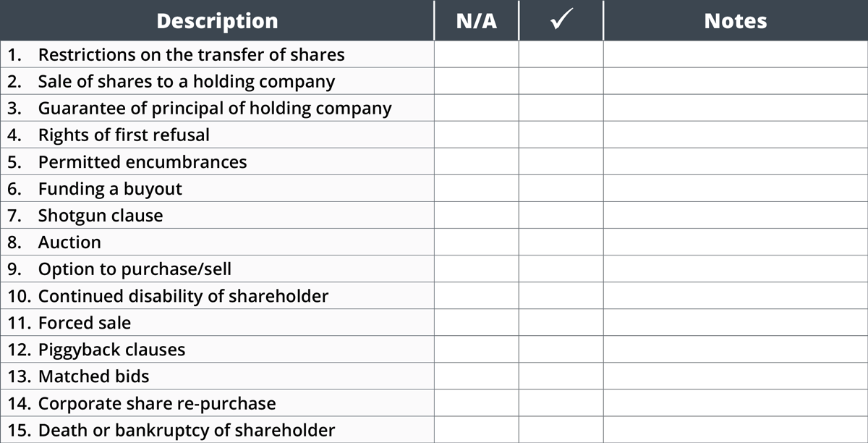Viewport: 868px width, 443px height.
Task: Mark N/A for Piggyback clauses
Action: [x=477, y=349]
